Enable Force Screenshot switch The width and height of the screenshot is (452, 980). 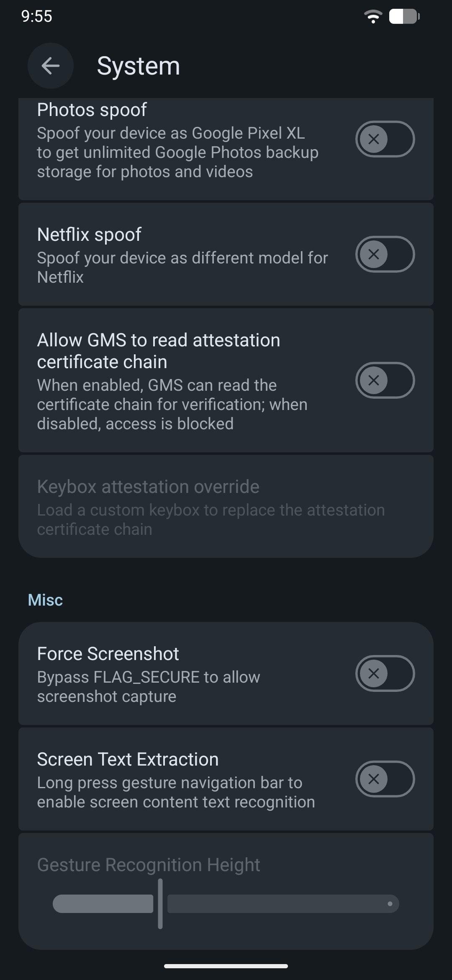point(385,673)
